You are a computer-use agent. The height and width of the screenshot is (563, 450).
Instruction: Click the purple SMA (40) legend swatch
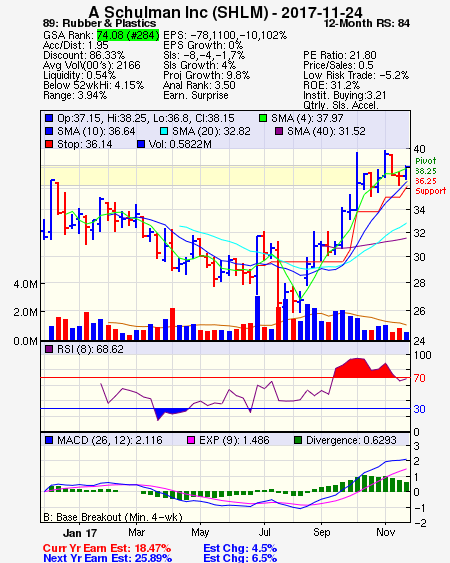pyautogui.click(x=279, y=131)
